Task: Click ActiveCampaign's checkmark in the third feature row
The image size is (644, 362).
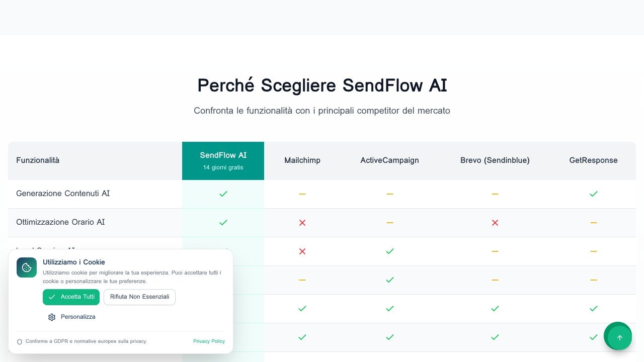Action: (389, 251)
